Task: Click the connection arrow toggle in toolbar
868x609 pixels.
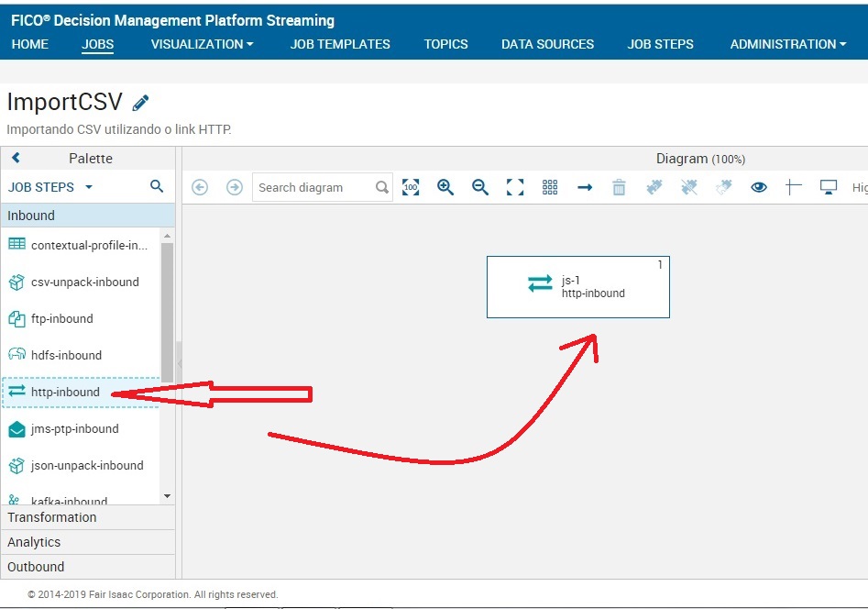Action: pos(584,187)
